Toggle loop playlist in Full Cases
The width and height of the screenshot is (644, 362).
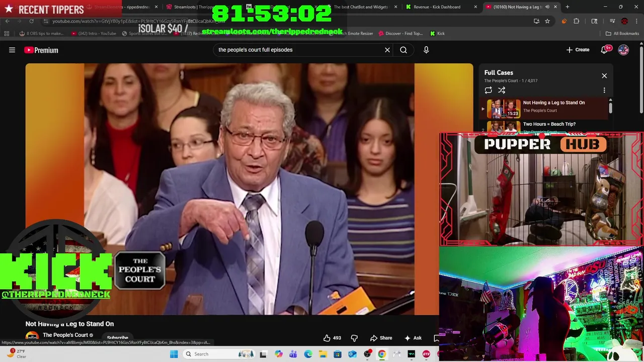coord(488,90)
